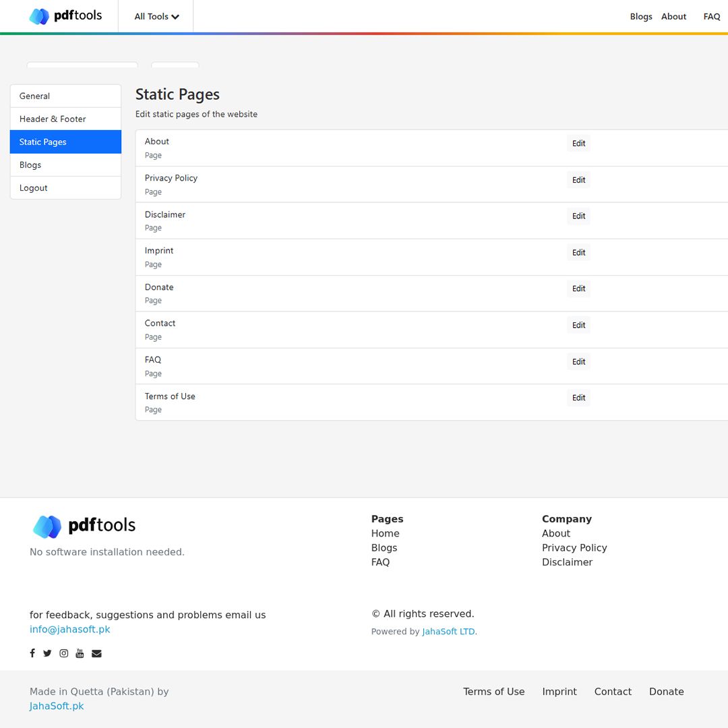
Task: Go to Donate link in footer
Action: tap(666, 692)
